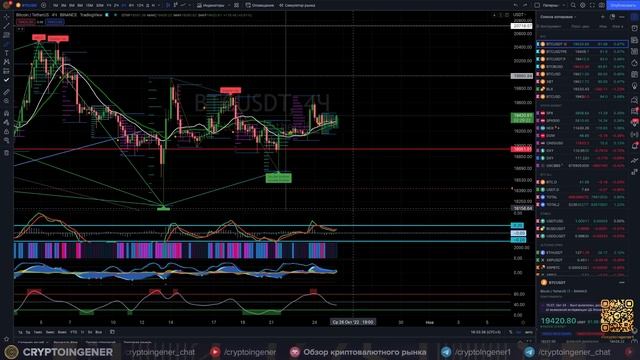This screenshot has width=640, height=360.
Task: Open the 'Тестер стратегий' bottom tab
Action: coord(101,342)
